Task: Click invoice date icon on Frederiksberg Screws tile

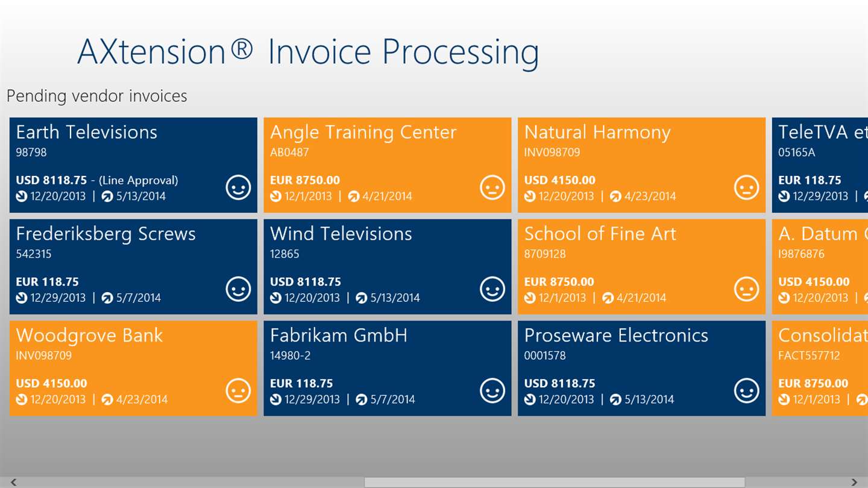Action: click(22, 298)
